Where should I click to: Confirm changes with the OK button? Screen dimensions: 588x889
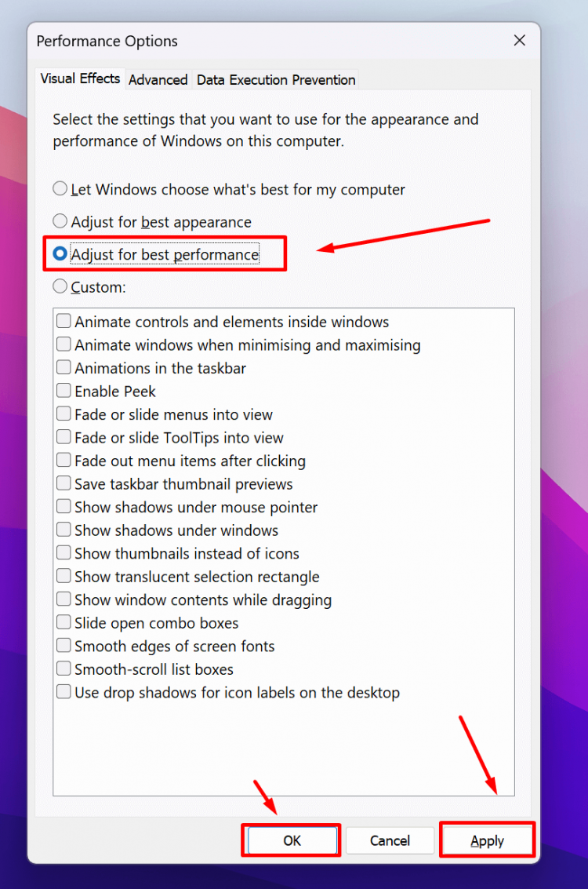pos(291,840)
